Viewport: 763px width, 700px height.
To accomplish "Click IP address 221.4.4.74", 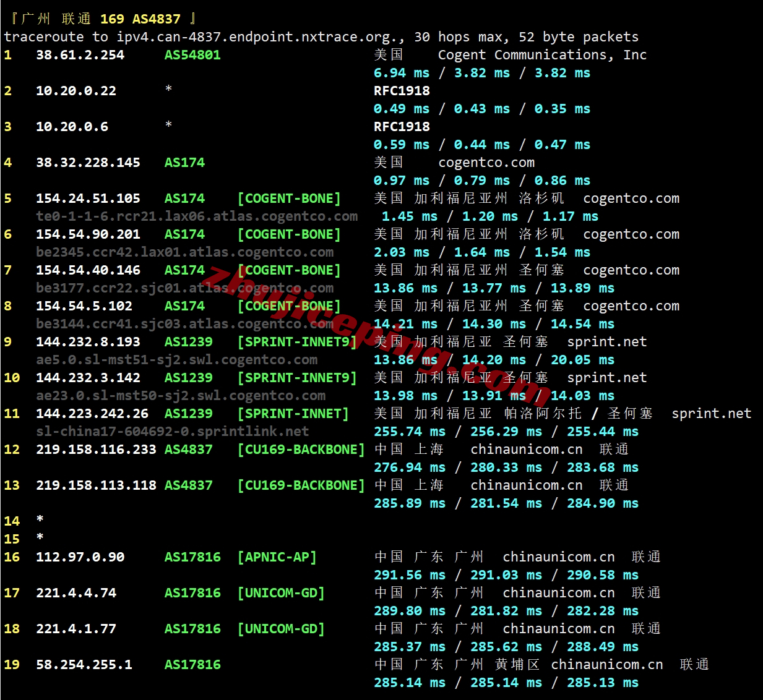I will coord(76,593).
